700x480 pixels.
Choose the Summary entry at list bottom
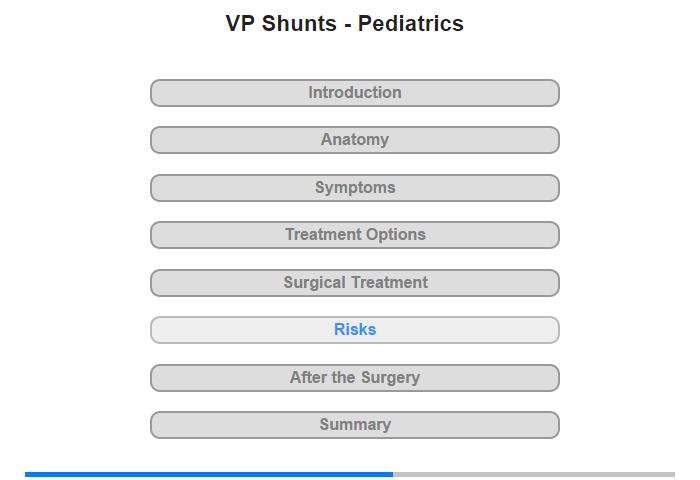[x=355, y=425]
